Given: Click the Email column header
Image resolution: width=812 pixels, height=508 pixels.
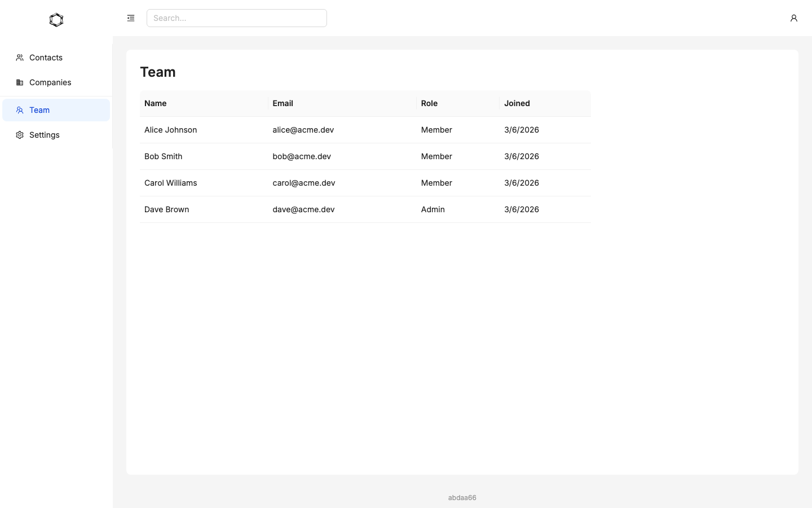Looking at the screenshot, I should [342, 103].
